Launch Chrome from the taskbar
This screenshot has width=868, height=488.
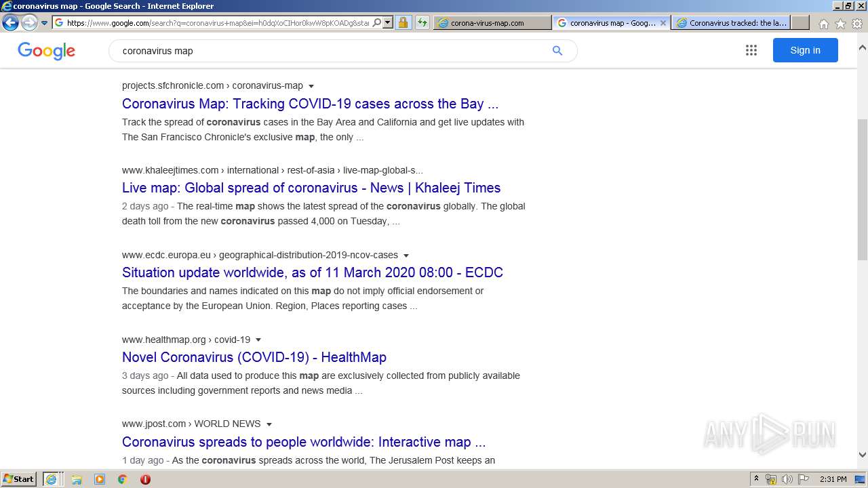(x=122, y=479)
